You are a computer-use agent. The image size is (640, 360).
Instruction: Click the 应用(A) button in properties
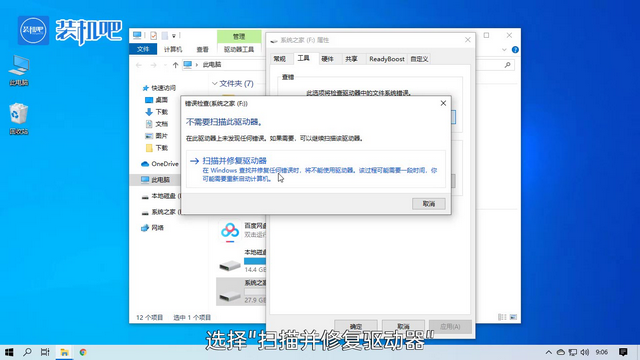(x=450, y=327)
